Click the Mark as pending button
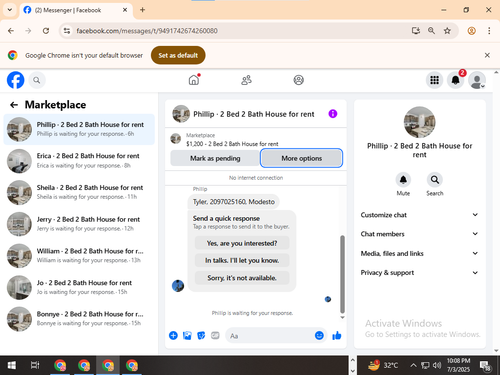The height and width of the screenshot is (375, 500). [x=215, y=158]
